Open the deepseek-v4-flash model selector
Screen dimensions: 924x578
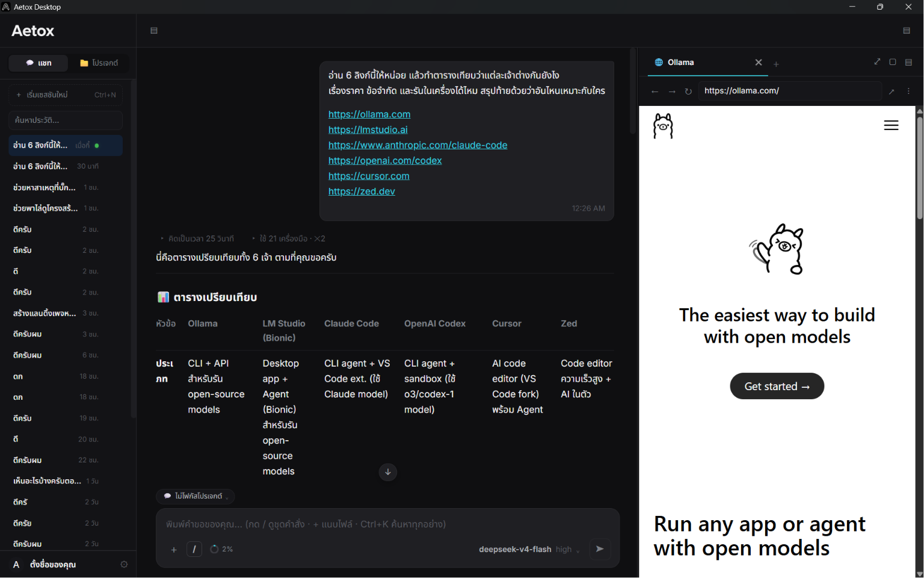click(x=529, y=549)
